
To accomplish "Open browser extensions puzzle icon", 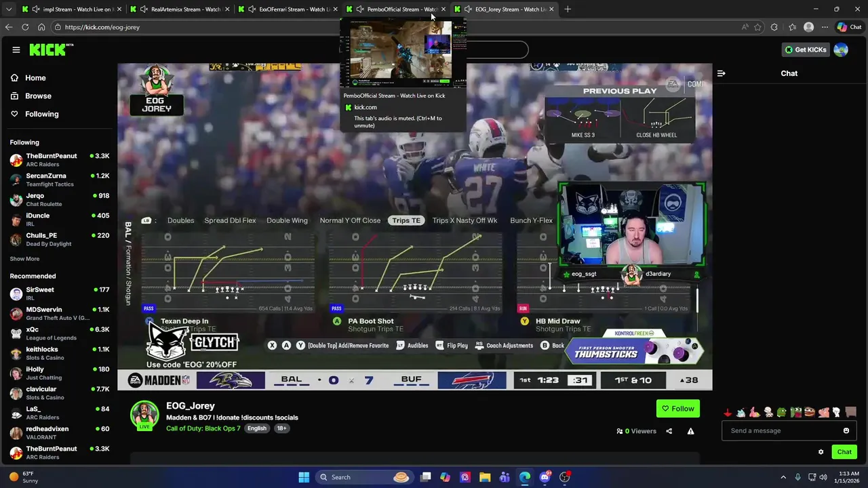I will pos(776,27).
